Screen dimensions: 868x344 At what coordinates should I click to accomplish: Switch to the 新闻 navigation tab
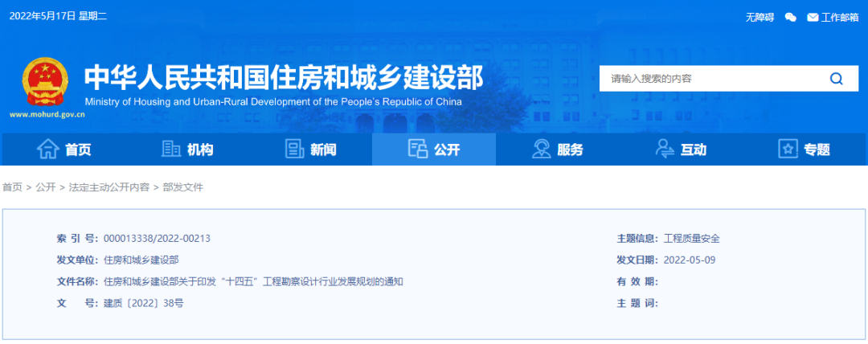pyautogui.click(x=323, y=149)
